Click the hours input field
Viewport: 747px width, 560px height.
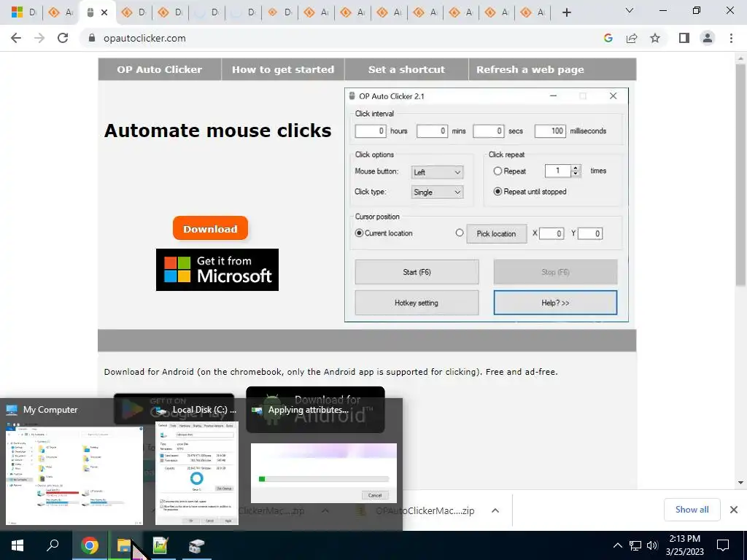point(371,131)
